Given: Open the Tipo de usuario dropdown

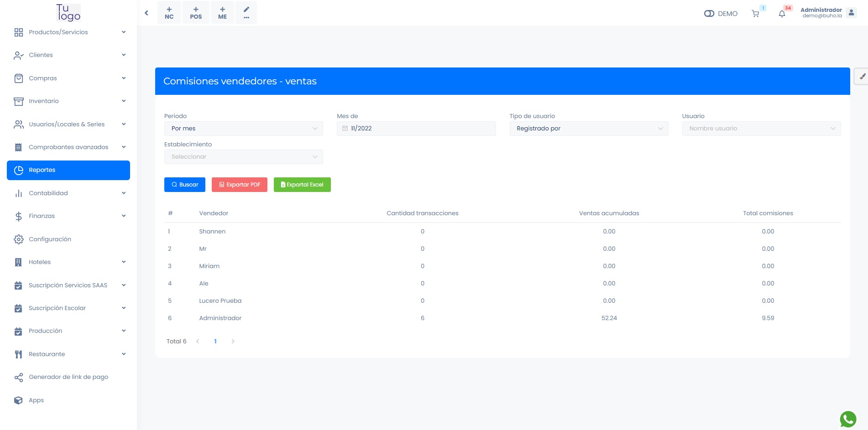Looking at the screenshot, I should [x=589, y=129].
